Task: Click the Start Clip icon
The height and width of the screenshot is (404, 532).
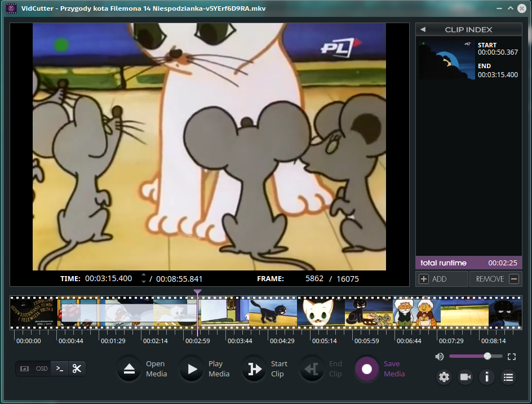Action: pos(254,369)
